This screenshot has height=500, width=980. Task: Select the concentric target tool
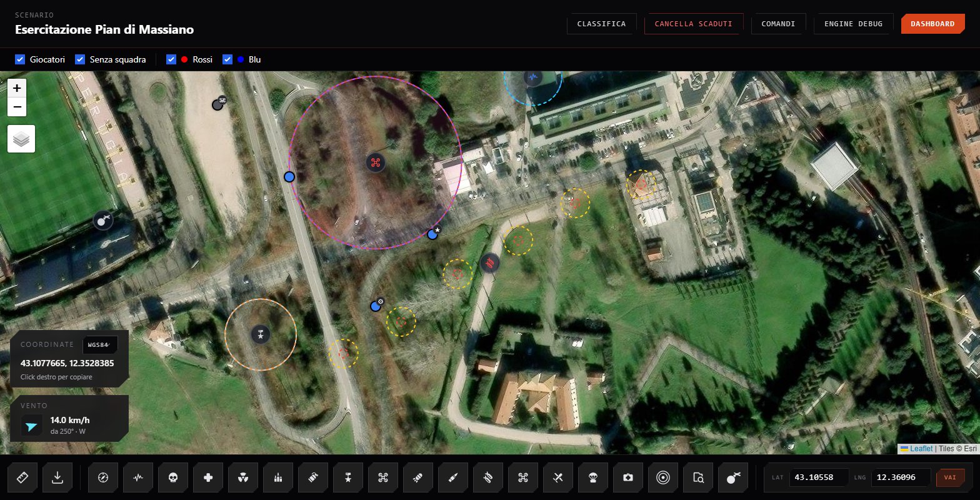click(x=663, y=477)
